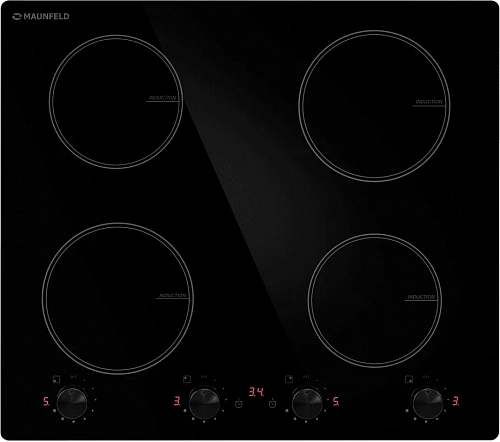Click the red 3 display left of second knob
Viewport: 500px width, 442px height.
pos(177,401)
